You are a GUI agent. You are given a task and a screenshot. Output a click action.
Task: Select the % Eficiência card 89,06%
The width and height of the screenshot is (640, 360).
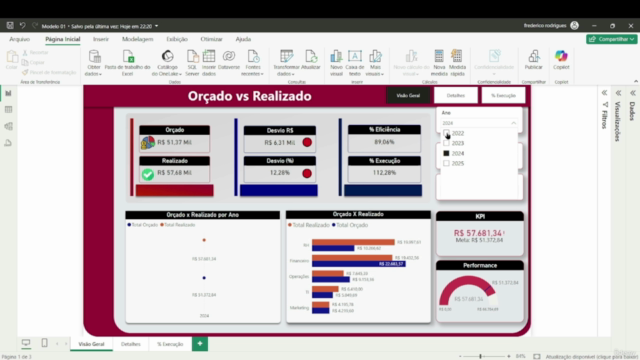click(384, 138)
